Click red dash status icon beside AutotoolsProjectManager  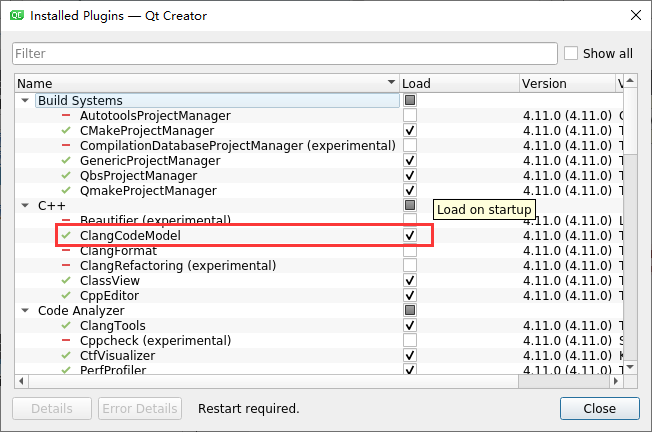point(66,116)
